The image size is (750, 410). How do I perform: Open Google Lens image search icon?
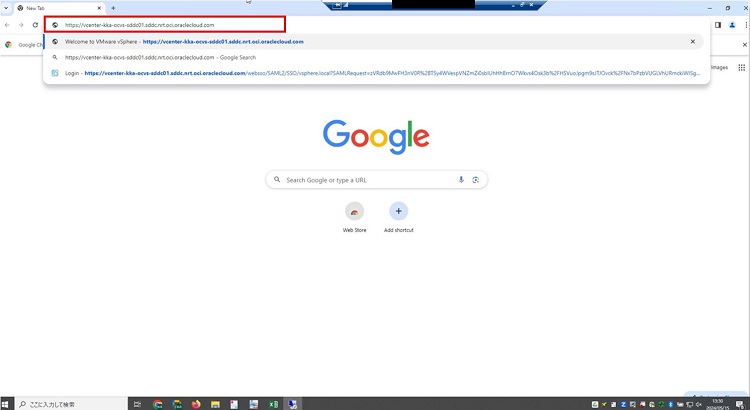coord(475,180)
